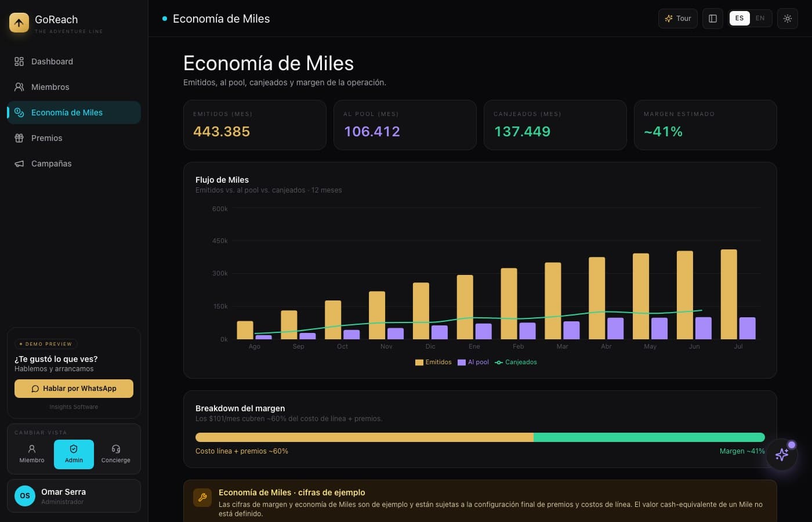The height and width of the screenshot is (522, 812).
Task: Click the 'Flujo de Miles' chart title
Action: click(222, 180)
